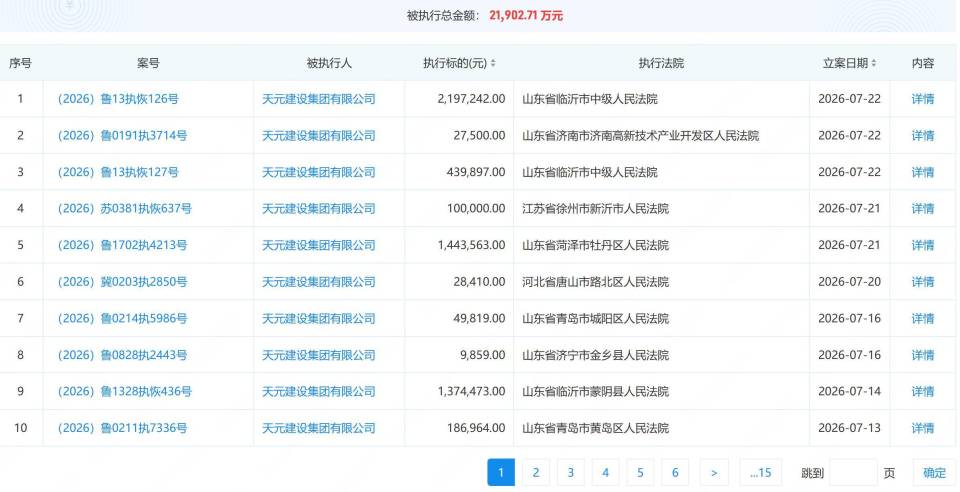Open case (2026) 鲁0214执5986号
The image size is (960, 492).
[122, 318]
